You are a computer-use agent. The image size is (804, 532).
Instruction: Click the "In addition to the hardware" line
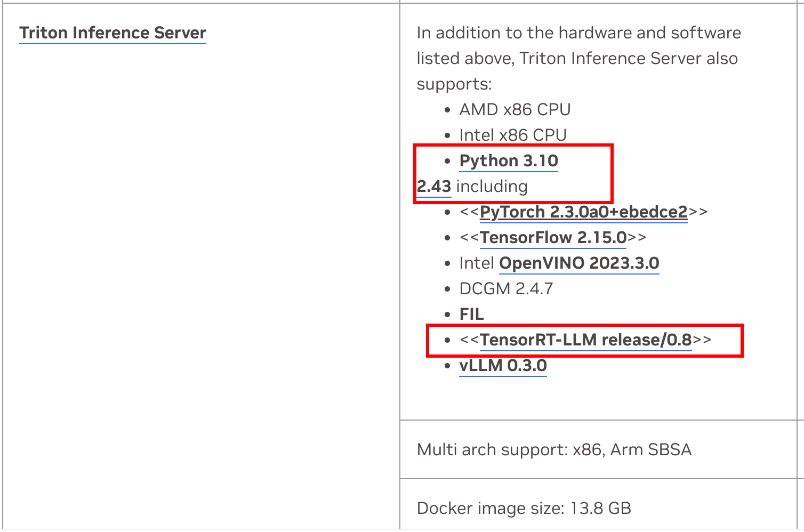click(x=578, y=33)
